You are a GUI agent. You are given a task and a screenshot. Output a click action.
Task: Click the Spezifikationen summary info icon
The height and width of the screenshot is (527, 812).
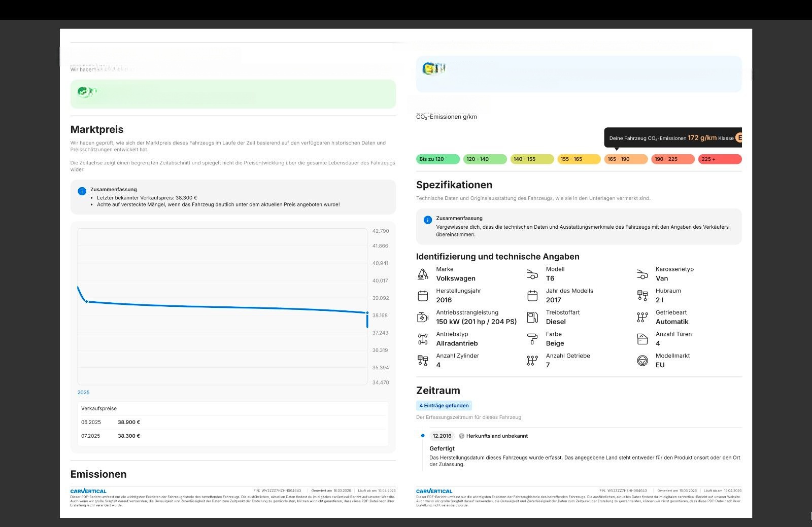pyautogui.click(x=427, y=220)
